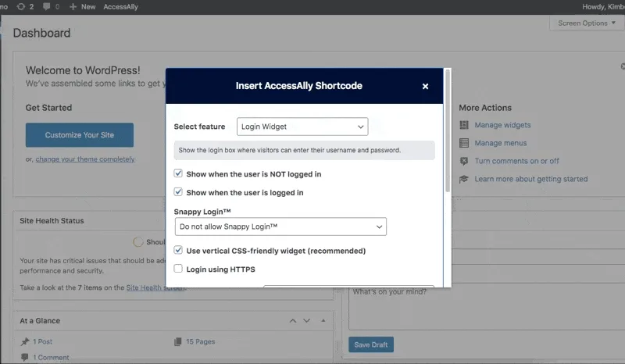Uncheck Show when user is NOT logged in

click(x=178, y=173)
